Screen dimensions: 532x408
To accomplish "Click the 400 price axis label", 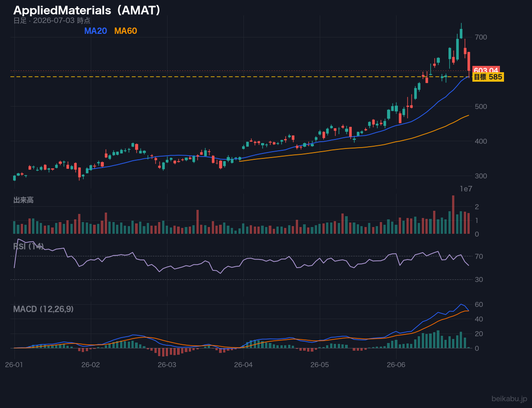I will coord(481,141).
